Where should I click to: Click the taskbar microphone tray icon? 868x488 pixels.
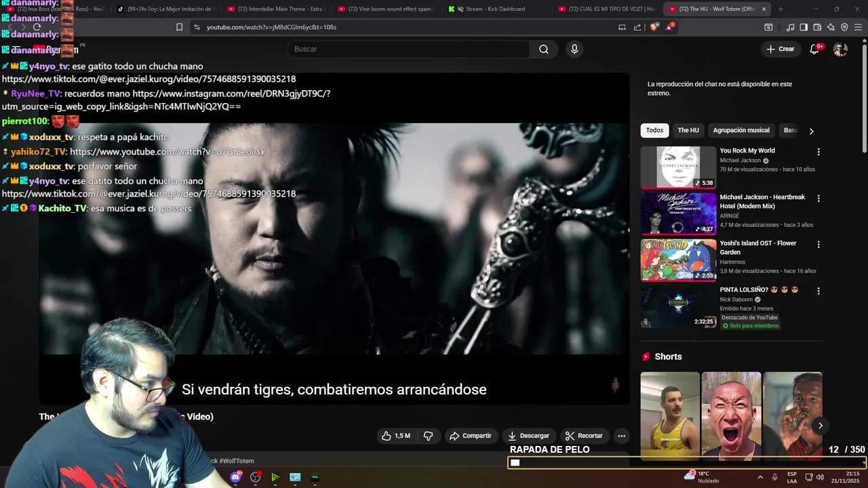[774, 477]
